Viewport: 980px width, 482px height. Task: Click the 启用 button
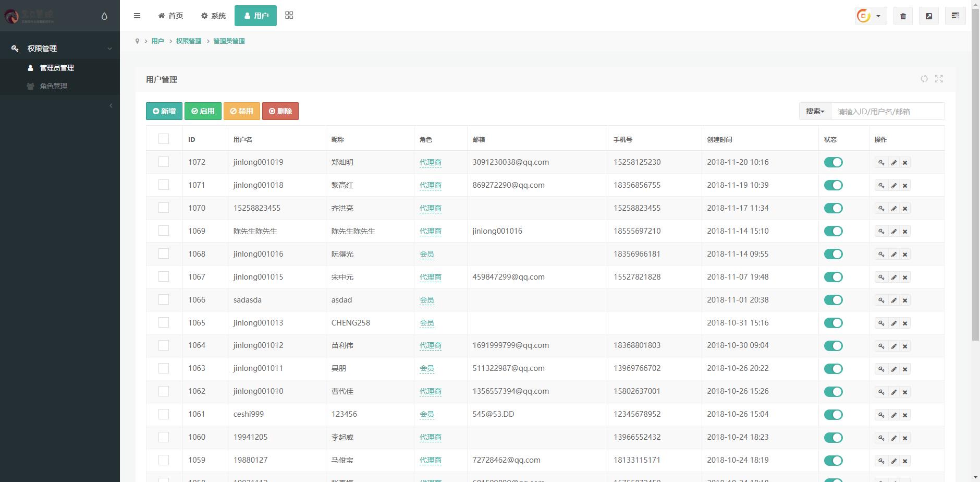click(203, 111)
